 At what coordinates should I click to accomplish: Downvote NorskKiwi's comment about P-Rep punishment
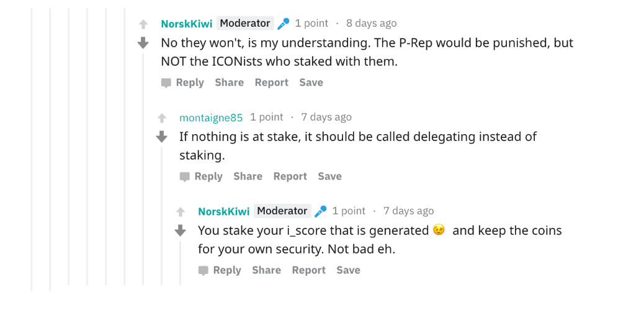(143, 43)
